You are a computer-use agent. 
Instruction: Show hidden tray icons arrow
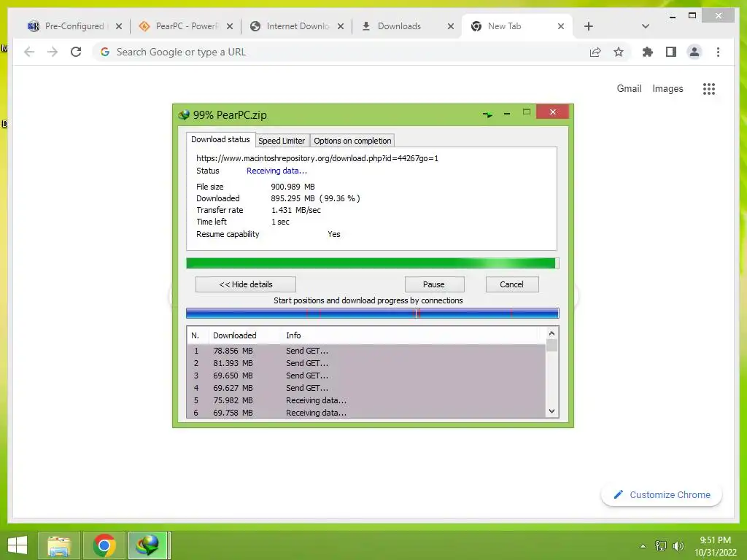pos(643,546)
